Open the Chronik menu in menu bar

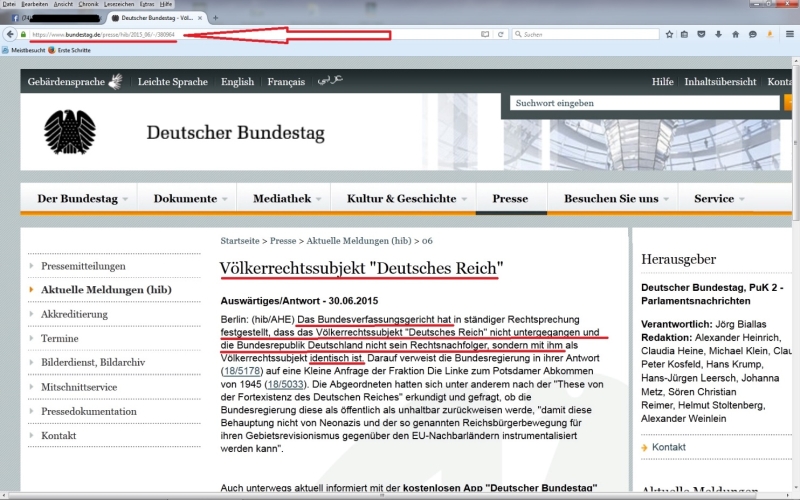86,4
